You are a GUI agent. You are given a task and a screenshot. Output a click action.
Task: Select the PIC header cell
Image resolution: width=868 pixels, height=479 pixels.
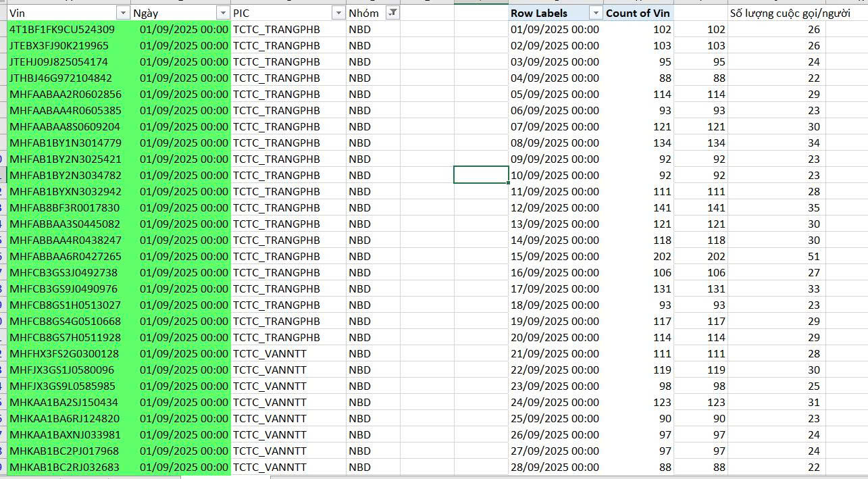click(288, 13)
